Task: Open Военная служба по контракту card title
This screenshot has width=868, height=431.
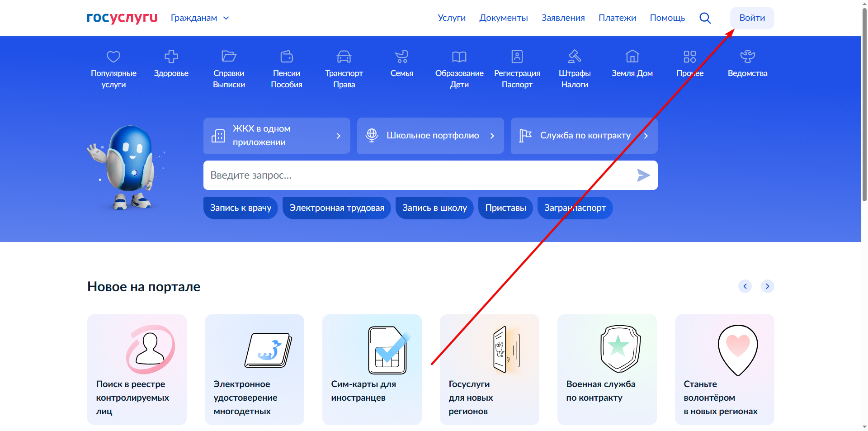Action: pos(601,391)
